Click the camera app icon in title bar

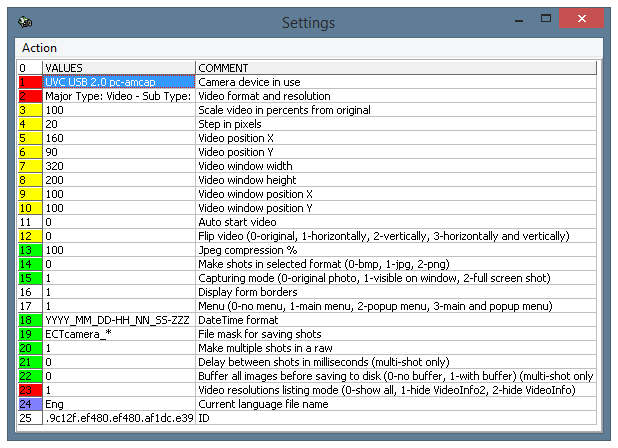tap(25, 22)
